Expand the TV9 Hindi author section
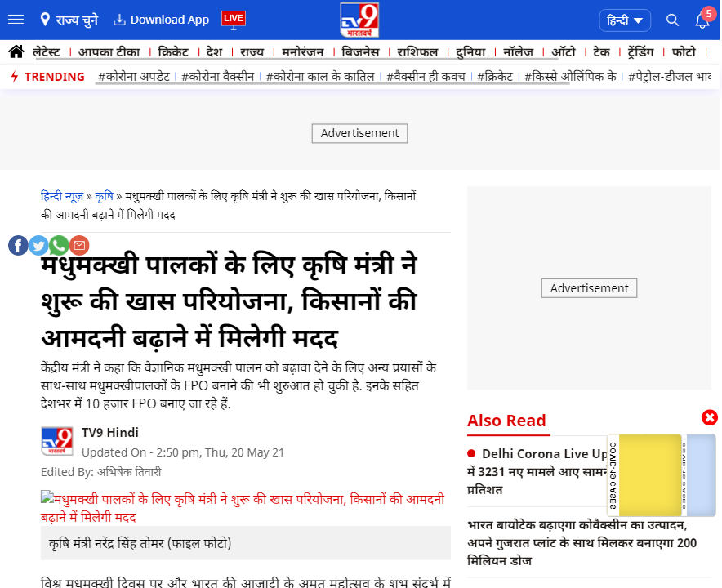The width and height of the screenshot is (722, 588). click(110, 432)
